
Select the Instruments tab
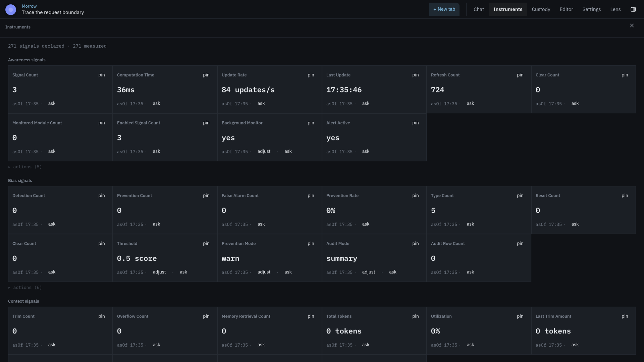point(508,9)
